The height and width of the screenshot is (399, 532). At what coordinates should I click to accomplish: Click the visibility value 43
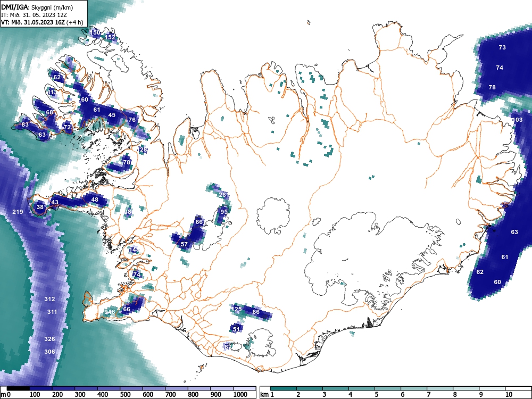[x=55, y=202]
